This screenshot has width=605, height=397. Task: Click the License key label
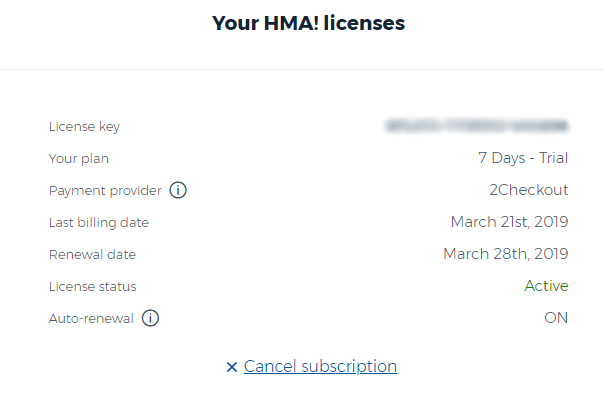[x=84, y=127]
